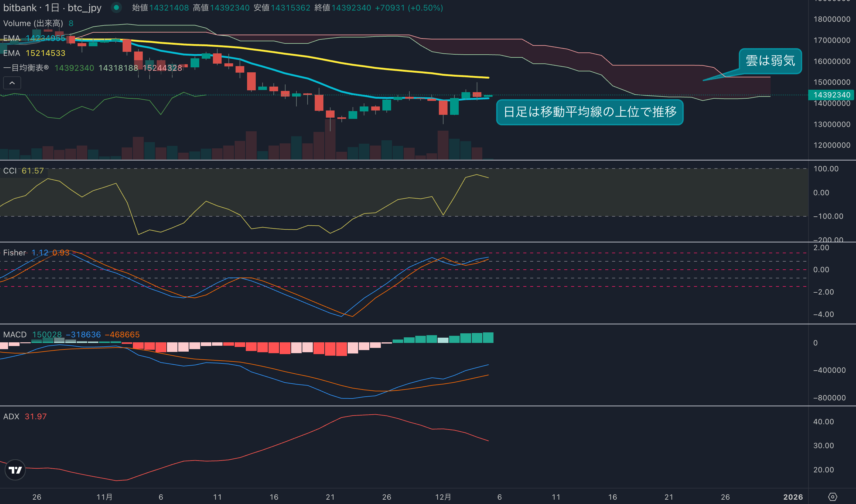Click the 一目均衡表 indicator label
The height and width of the screenshot is (504, 856).
23,68
